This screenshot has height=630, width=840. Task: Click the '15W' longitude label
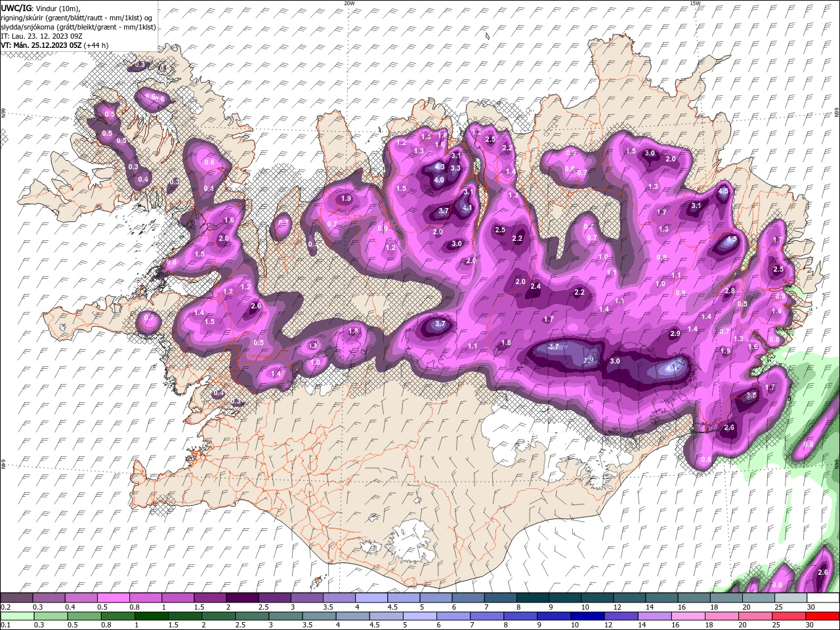[x=695, y=3]
